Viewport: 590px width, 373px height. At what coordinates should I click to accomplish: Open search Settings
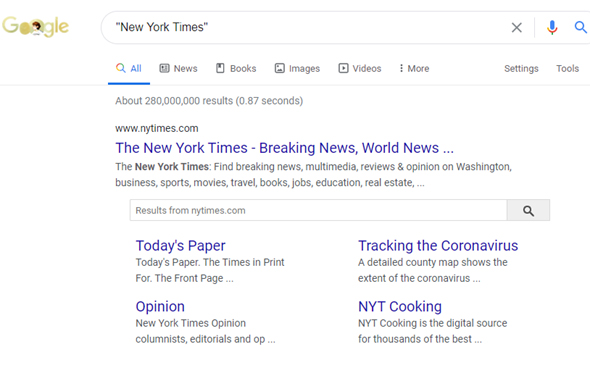[521, 69]
